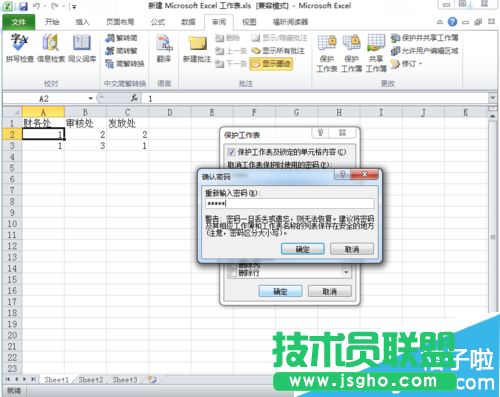Image resolution: width=500 pixels, height=397 pixels.
Task: Add a New Comment (新建批注)
Action: tap(197, 48)
